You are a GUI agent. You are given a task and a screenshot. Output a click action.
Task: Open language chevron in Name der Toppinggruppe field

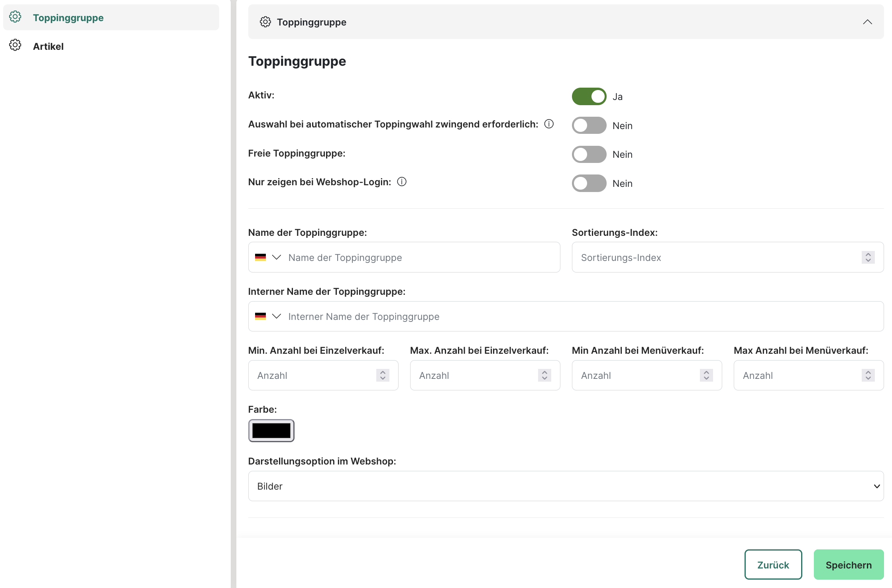click(x=276, y=257)
